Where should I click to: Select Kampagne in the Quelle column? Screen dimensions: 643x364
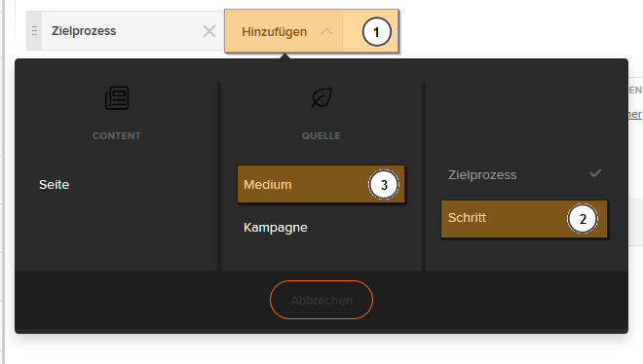pyautogui.click(x=276, y=227)
